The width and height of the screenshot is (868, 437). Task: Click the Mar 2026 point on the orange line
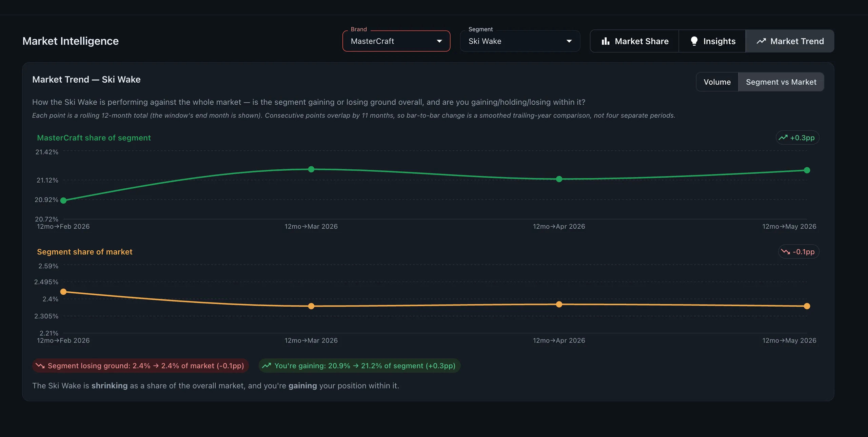[311, 306]
